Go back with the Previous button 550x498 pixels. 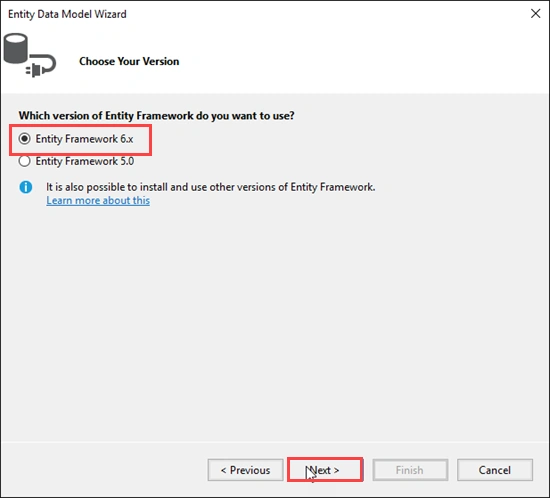(x=246, y=470)
